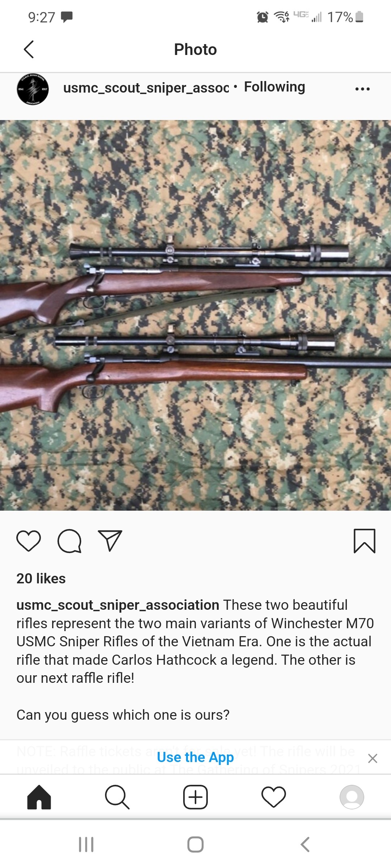Image resolution: width=391 pixels, height=868 pixels.
Task: Switch to the Home tab
Action: [x=39, y=797]
